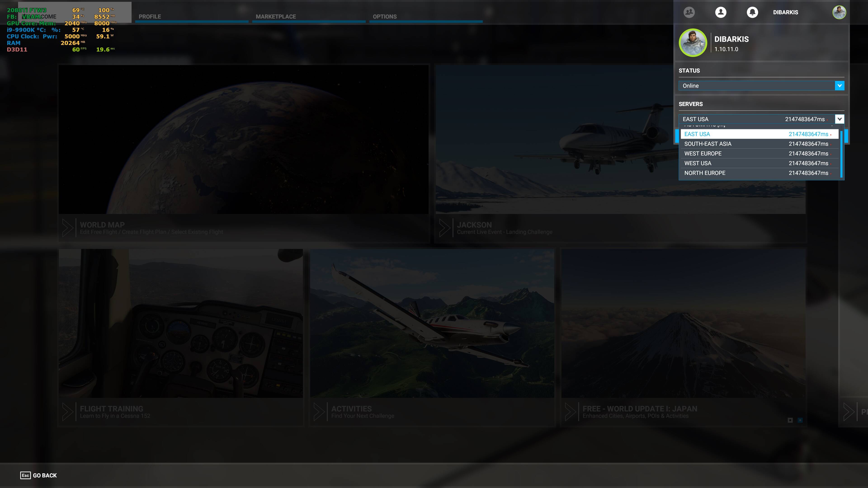868x488 pixels.
Task: Click the user profile silhouette icon
Action: pos(721,12)
